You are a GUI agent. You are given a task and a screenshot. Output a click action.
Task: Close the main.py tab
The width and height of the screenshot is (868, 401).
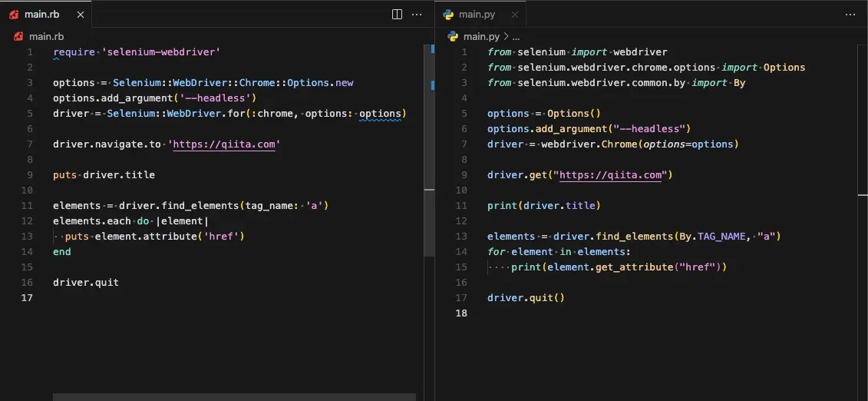[515, 15]
